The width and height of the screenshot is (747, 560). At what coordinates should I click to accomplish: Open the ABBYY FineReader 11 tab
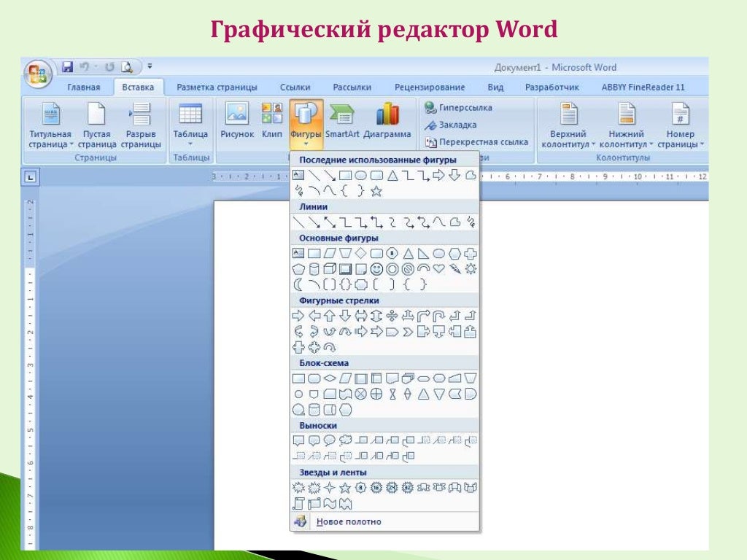coord(643,87)
